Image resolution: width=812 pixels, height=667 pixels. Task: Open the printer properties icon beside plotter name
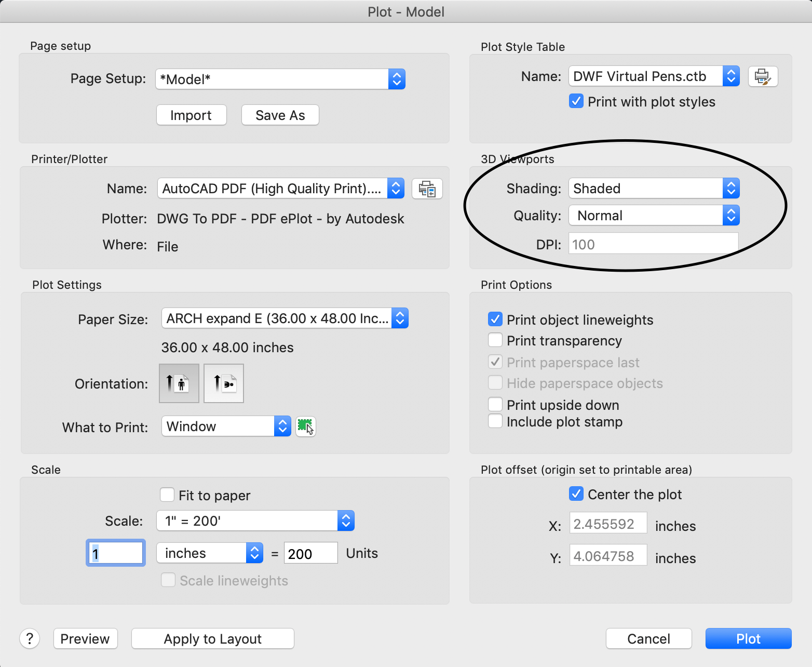[427, 189]
